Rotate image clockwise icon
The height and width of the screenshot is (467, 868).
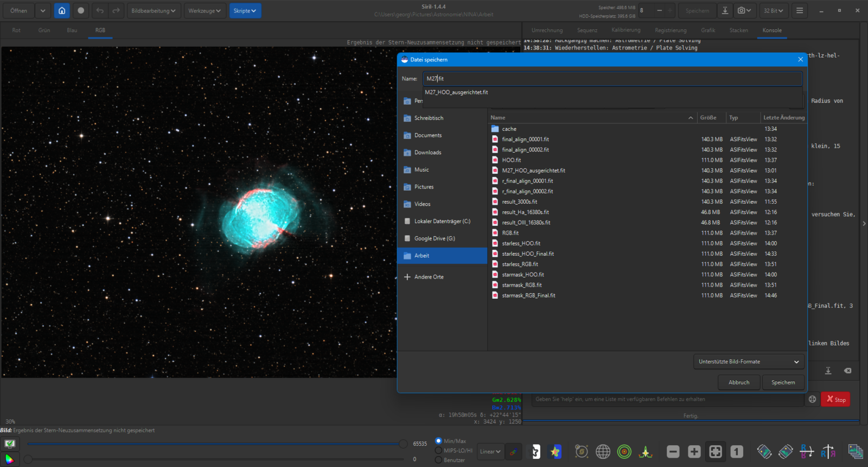click(786, 452)
